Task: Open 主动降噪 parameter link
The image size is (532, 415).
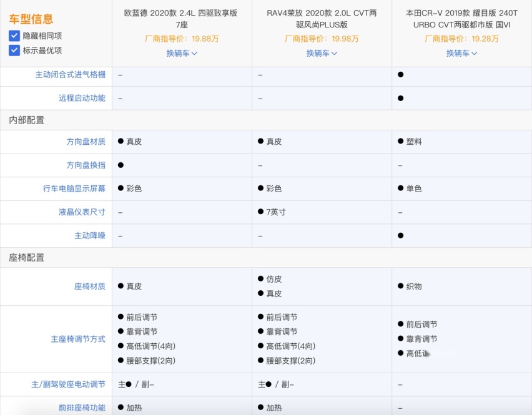Action: point(90,235)
